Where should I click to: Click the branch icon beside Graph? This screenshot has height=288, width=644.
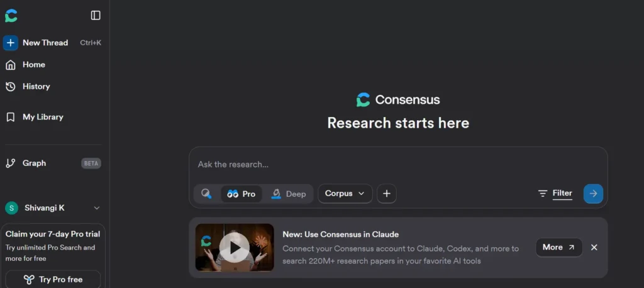point(11,163)
